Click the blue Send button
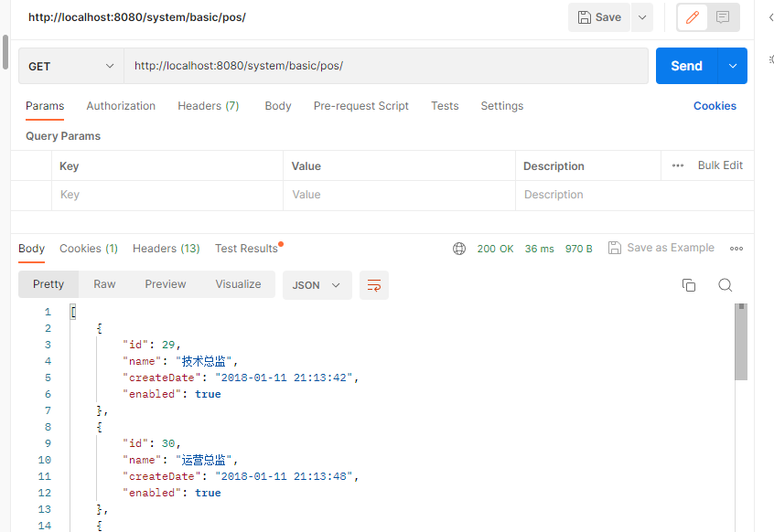 coord(687,66)
